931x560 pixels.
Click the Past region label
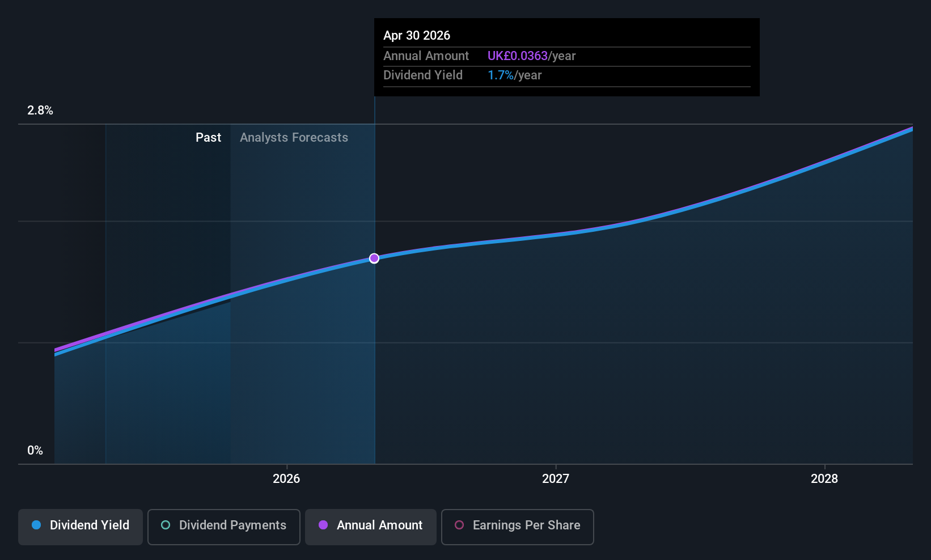208,138
